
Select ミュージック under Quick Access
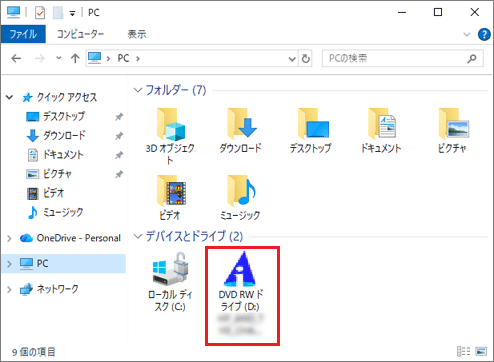[x=63, y=212]
